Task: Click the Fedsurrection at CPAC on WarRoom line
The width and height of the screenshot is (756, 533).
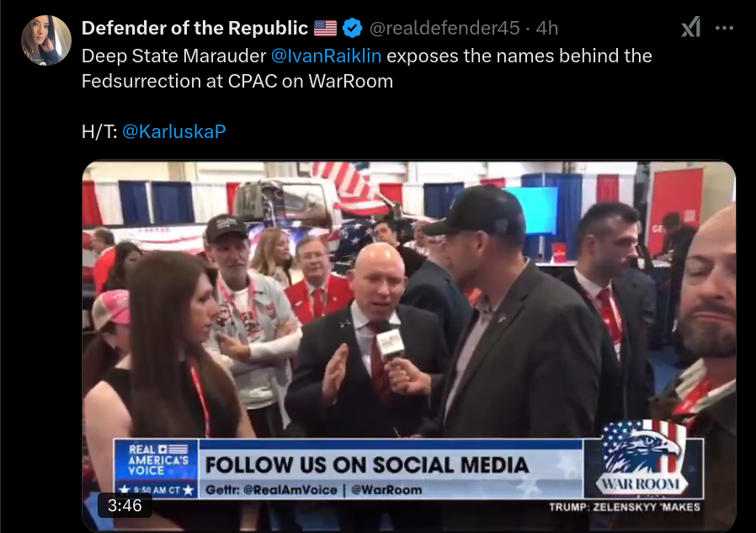Action: [237, 81]
